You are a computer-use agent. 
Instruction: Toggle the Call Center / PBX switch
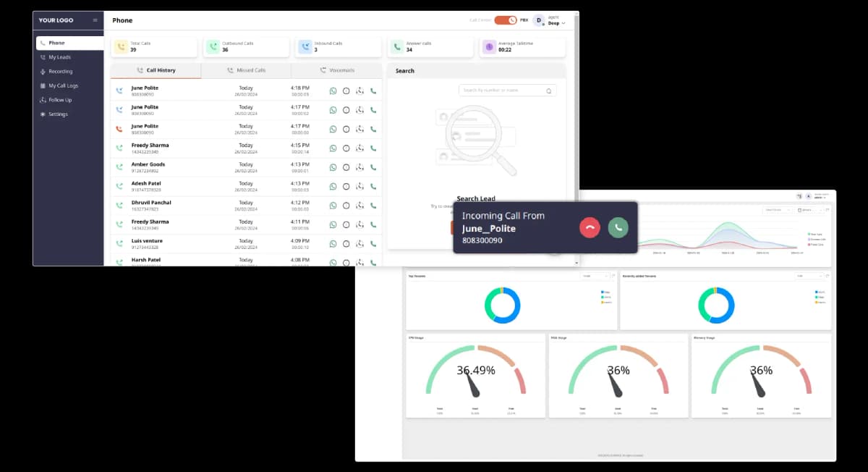(505, 20)
